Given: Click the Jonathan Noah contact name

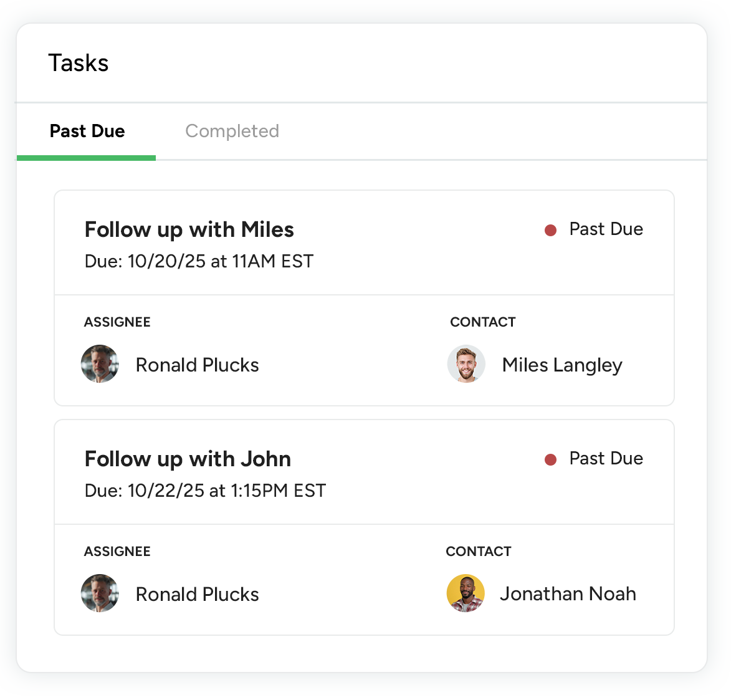Looking at the screenshot, I should [568, 594].
